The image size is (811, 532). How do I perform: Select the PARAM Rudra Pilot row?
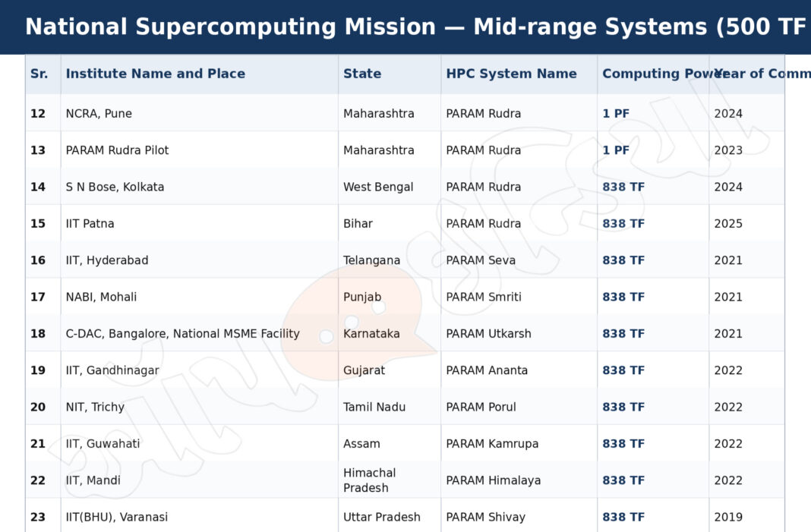click(405, 150)
